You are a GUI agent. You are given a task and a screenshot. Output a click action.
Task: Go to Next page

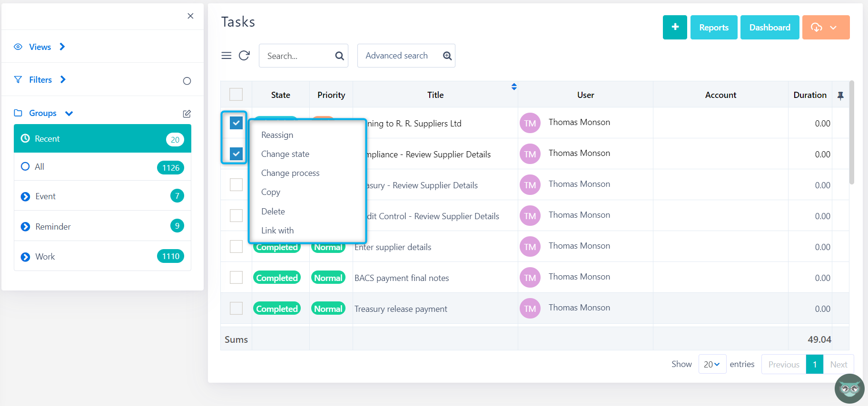click(x=838, y=364)
